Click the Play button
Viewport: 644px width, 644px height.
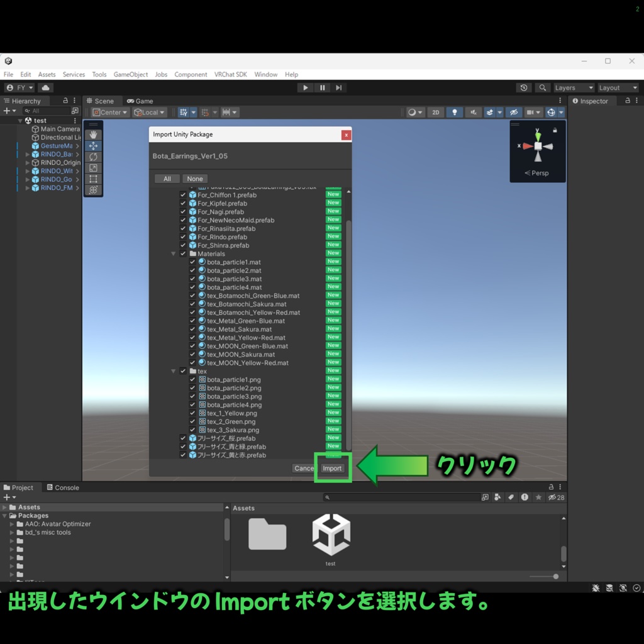[305, 87]
